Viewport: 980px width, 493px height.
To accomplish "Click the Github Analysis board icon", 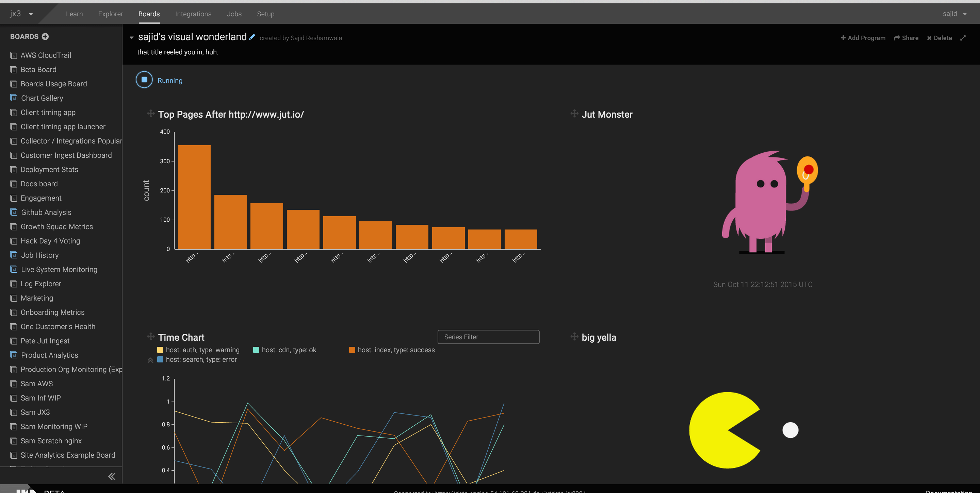I will point(14,213).
